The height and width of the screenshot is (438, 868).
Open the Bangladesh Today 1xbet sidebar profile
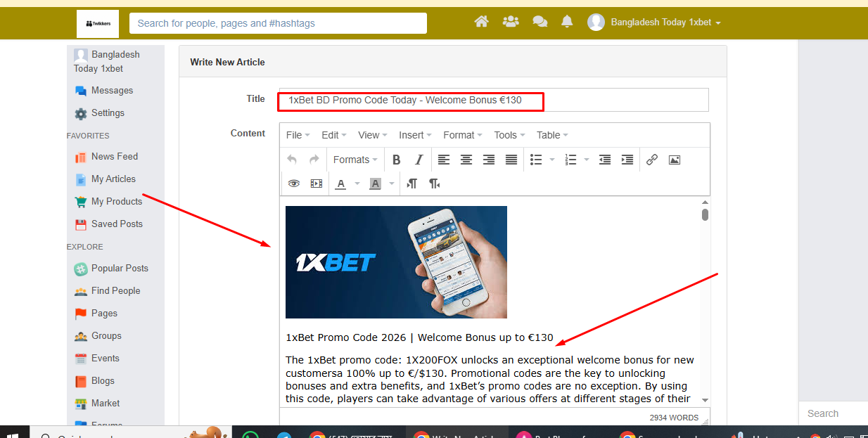(107, 62)
